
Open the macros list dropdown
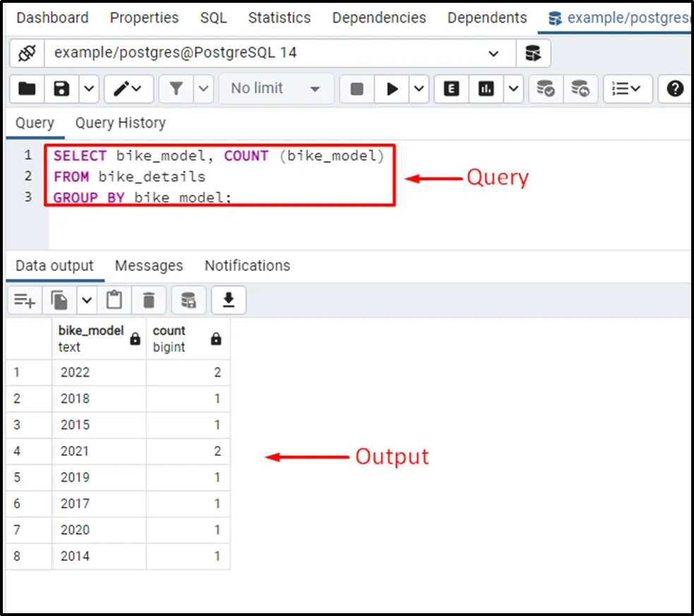(627, 89)
